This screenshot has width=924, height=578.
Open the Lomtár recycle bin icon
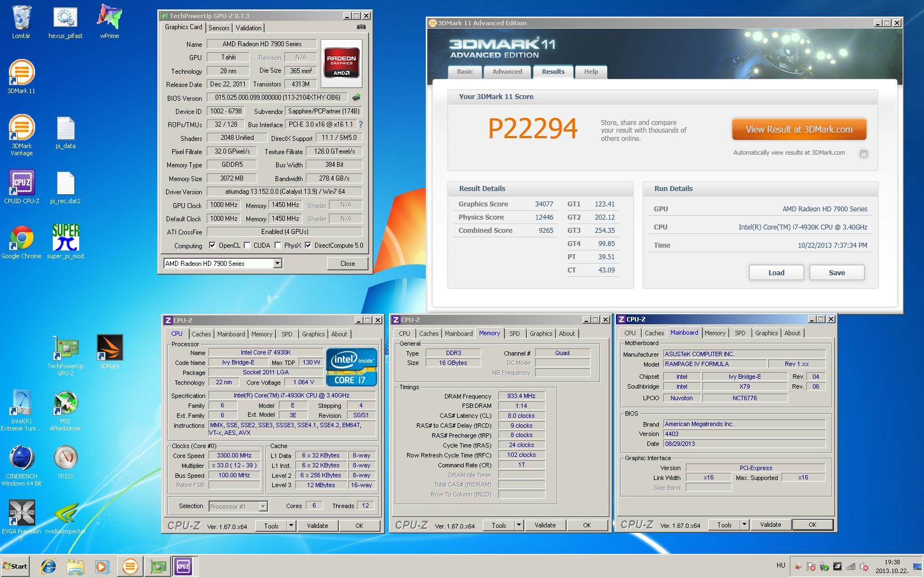point(21,22)
